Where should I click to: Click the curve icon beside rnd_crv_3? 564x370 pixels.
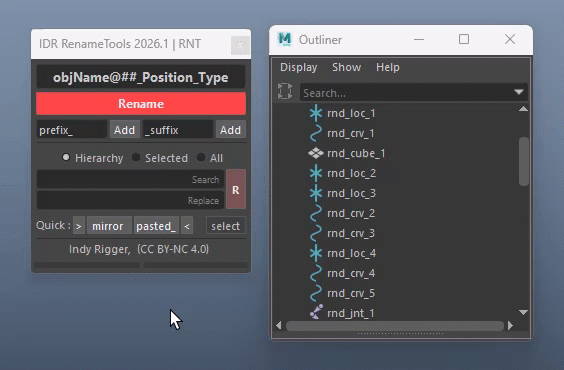click(x=316, y=233)
